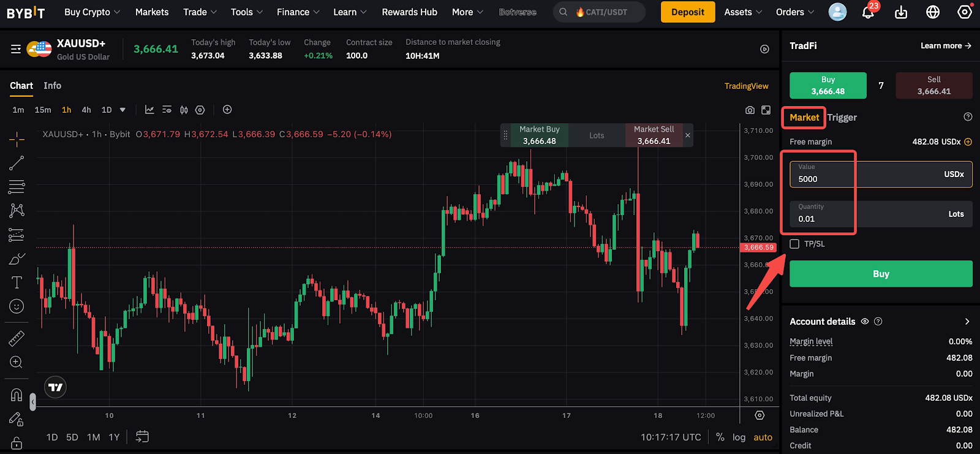This screenshot has width=980, height=454.
Task: Select the trend line drawing tool
Action: point(17,163)
